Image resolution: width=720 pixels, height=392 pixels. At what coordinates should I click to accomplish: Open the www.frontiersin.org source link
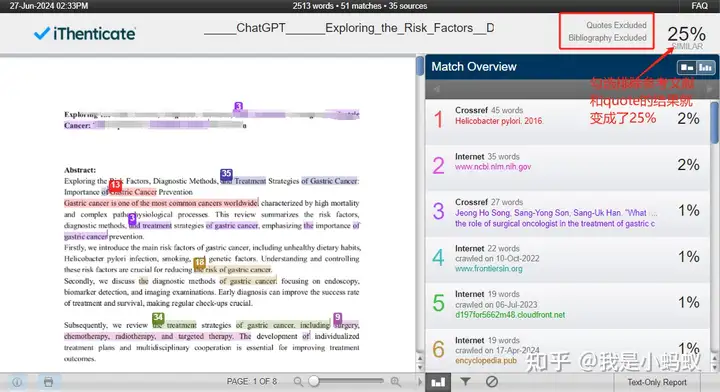pyautogui.click(x=489, y=269)
